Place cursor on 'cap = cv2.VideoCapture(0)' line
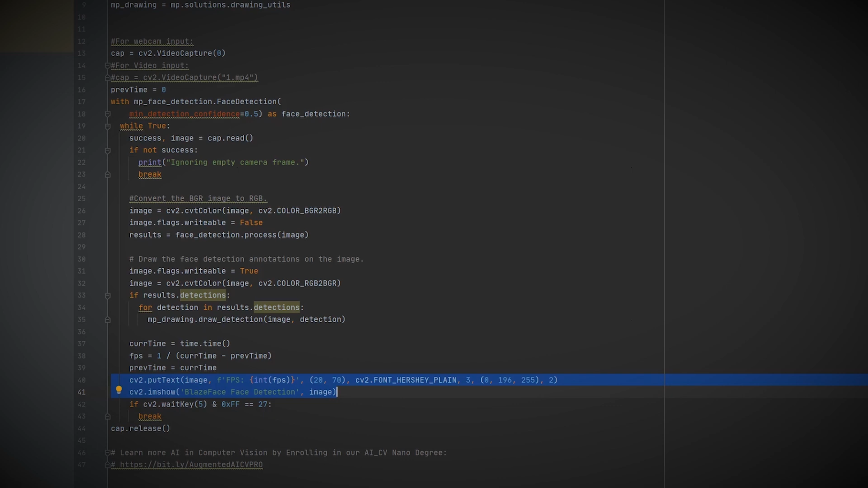 click(168, 53)
